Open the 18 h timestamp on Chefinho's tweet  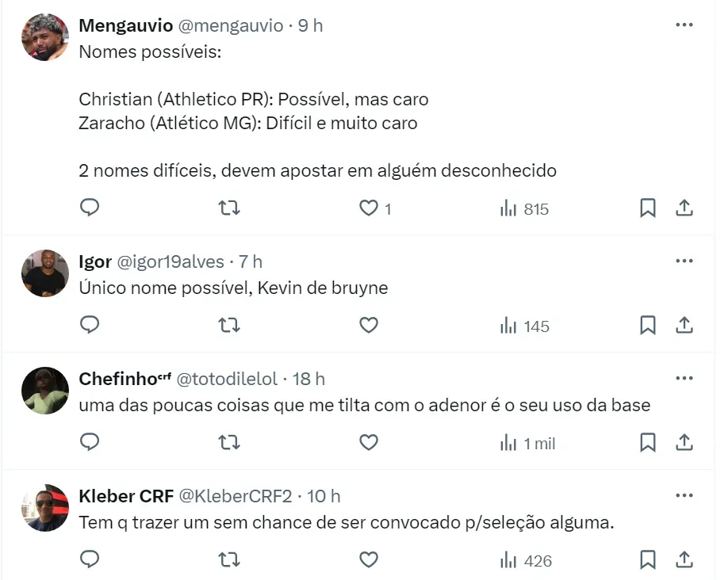tap(308, 379)
